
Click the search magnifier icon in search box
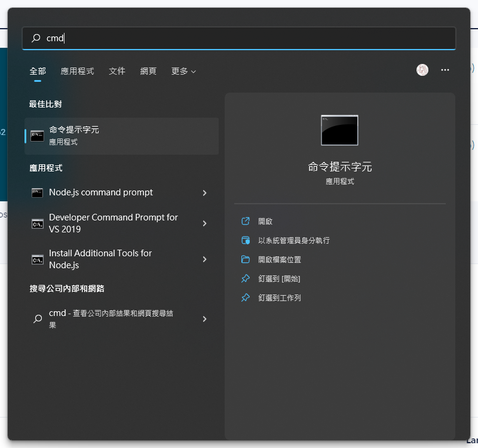pyautogui.click(x=36, y=38)
